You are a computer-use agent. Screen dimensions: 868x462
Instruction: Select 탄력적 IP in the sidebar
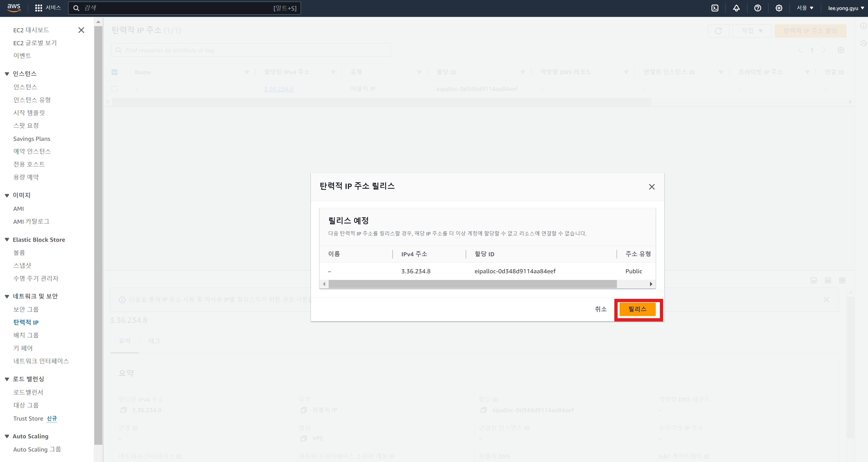26,322
